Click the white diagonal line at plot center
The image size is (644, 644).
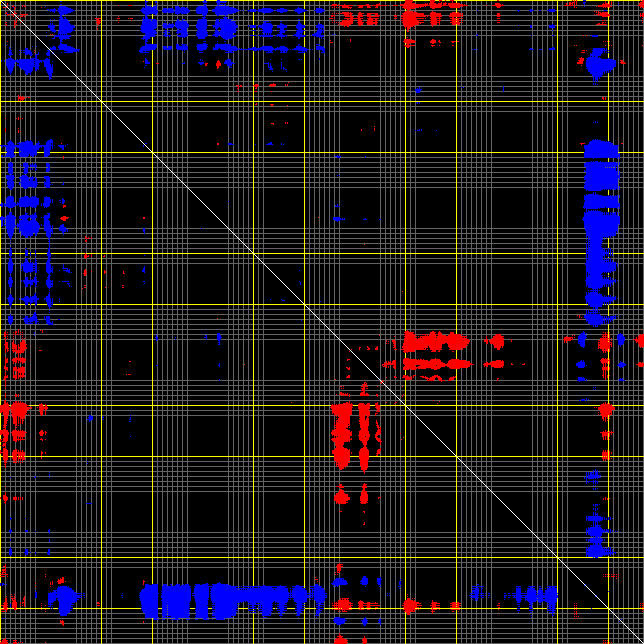pyautogui.click(x=304, y=304)
